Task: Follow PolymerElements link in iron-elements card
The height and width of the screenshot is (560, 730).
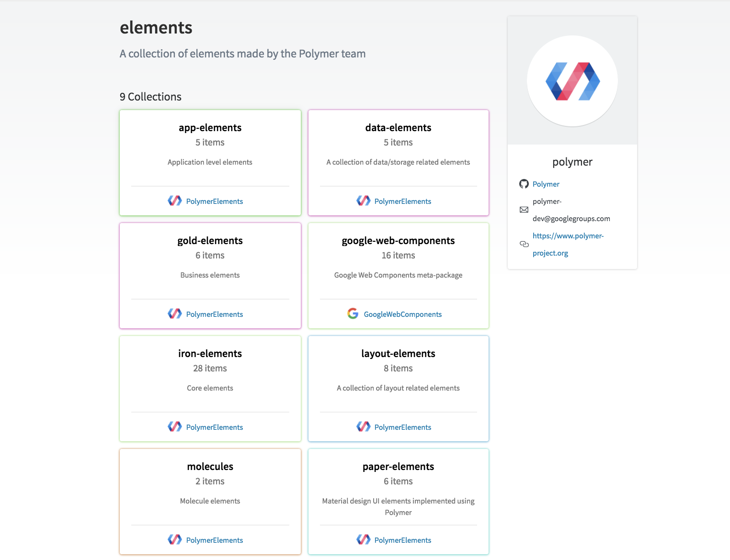Action: coord(215,427)
